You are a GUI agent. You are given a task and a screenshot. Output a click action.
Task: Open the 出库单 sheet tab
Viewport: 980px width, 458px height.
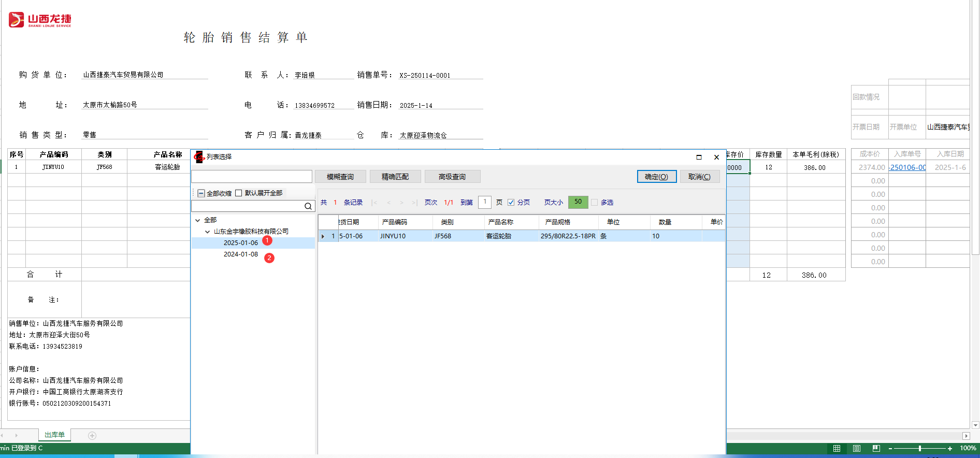click(54, 435)
